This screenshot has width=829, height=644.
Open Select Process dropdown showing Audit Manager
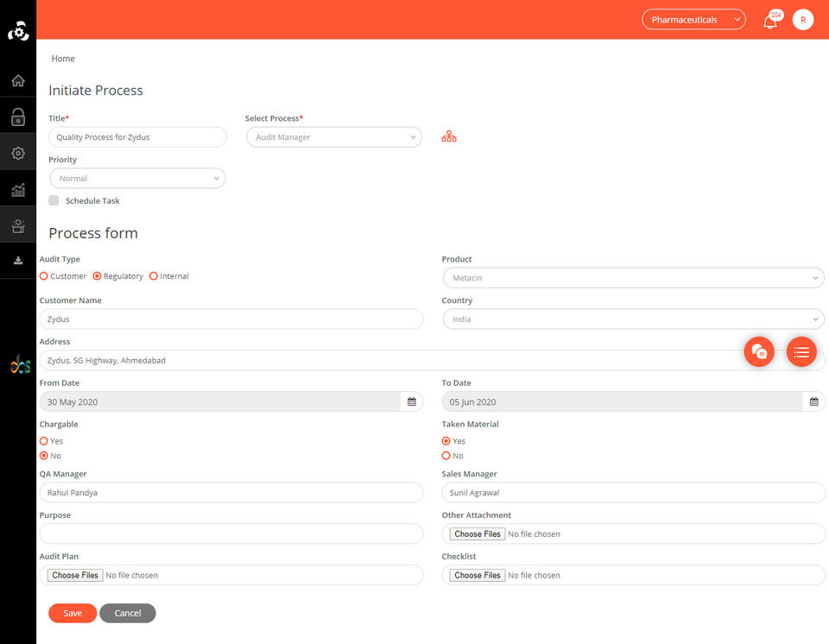(334, 137)
